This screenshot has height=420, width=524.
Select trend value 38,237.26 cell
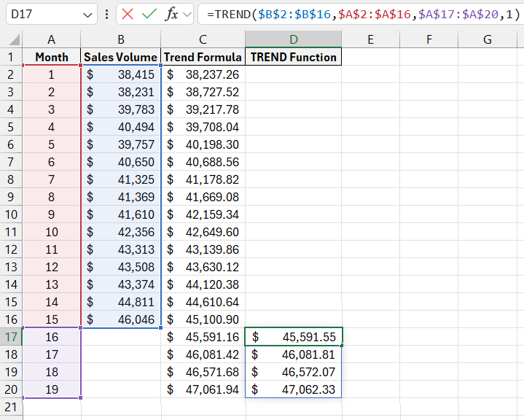(203, 74)
